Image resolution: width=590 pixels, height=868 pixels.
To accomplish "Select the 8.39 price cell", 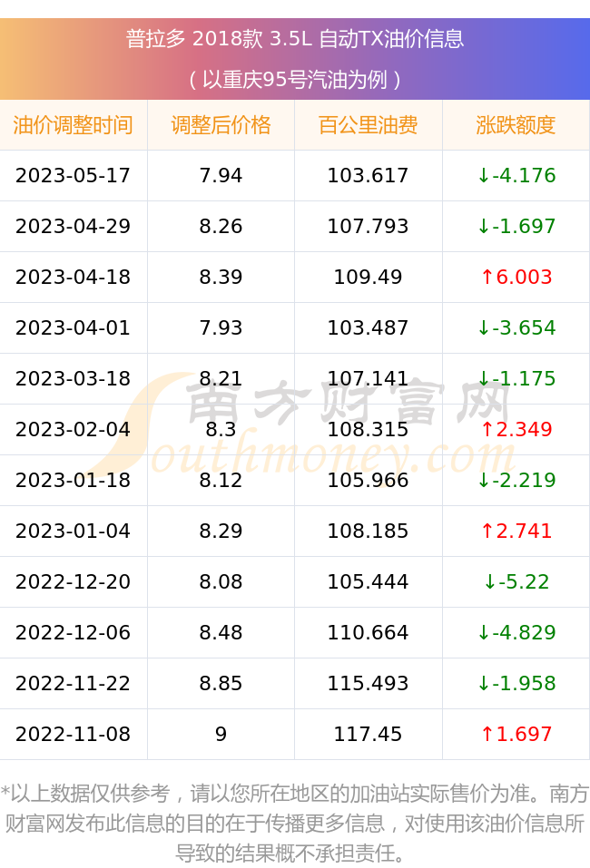I will [x=221, y=277].
